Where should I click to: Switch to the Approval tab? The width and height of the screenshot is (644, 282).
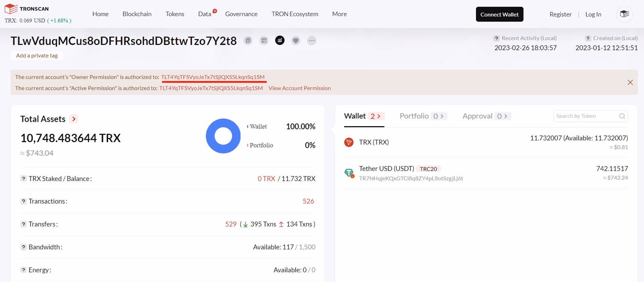click(487, 116)
